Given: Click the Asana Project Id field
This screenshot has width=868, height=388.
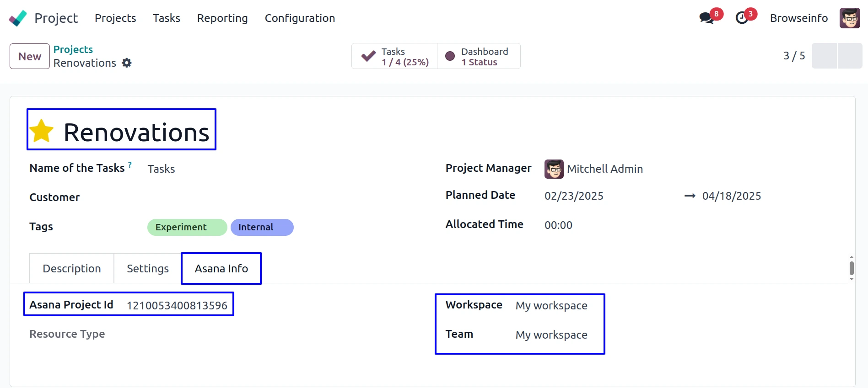Looking at the screenshot, I should (x=177, y=305).
